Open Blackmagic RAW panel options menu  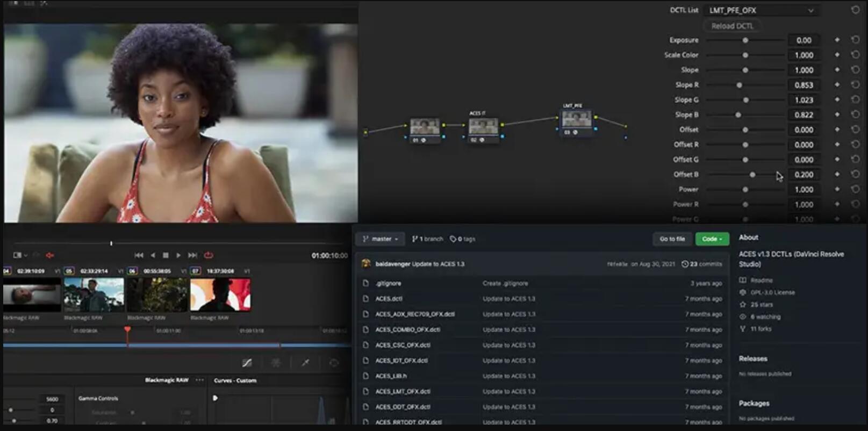(200, 380)
